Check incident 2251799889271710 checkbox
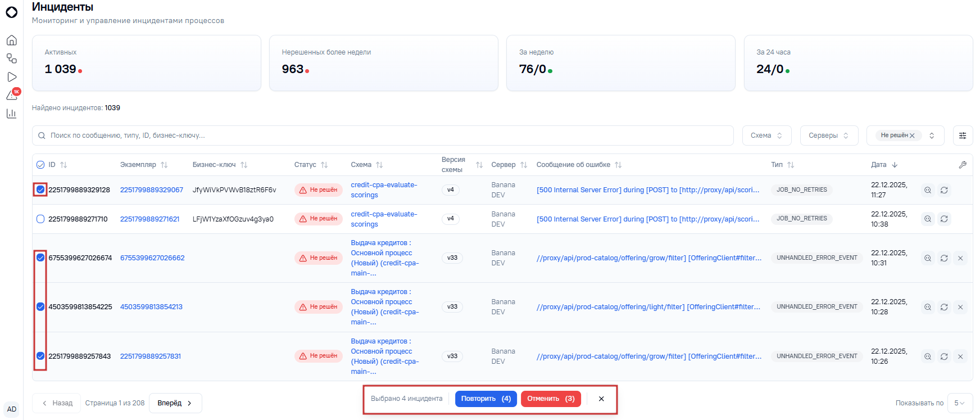This screenshot has width=980, height=420. [40, 219]
